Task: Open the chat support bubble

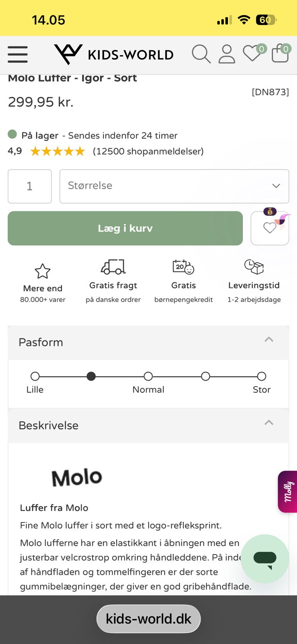Action: tap(265, 558)
